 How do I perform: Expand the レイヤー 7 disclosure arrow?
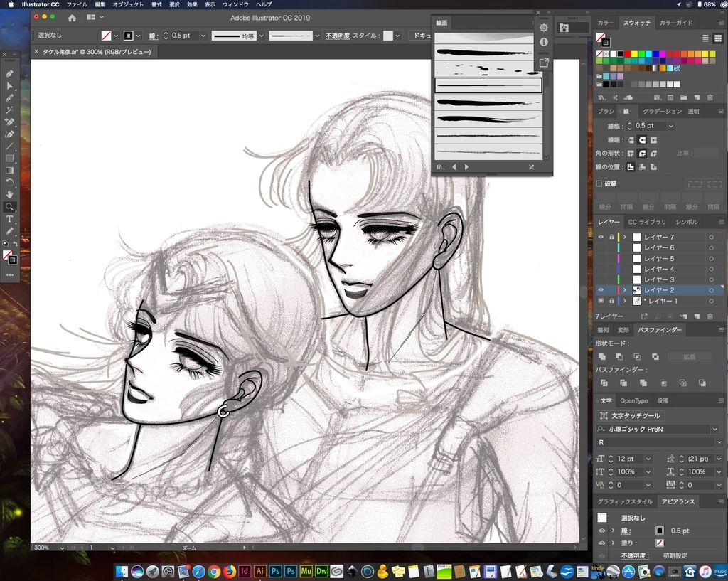click(624, 237)
